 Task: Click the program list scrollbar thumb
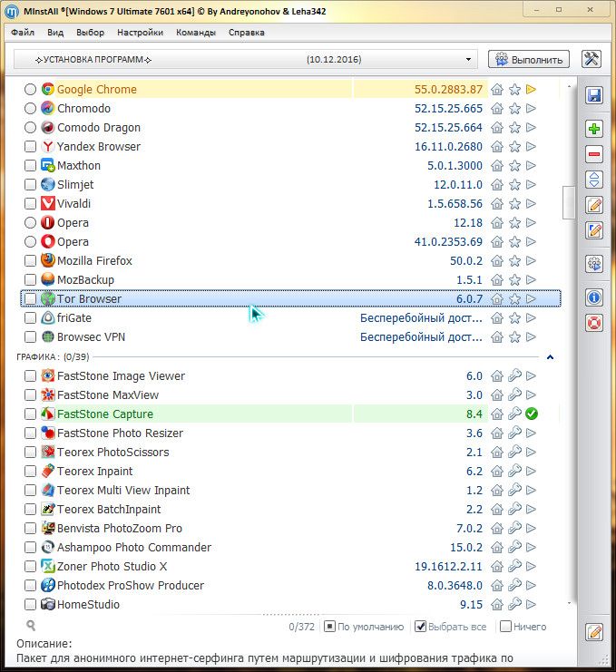pos(569,202)
